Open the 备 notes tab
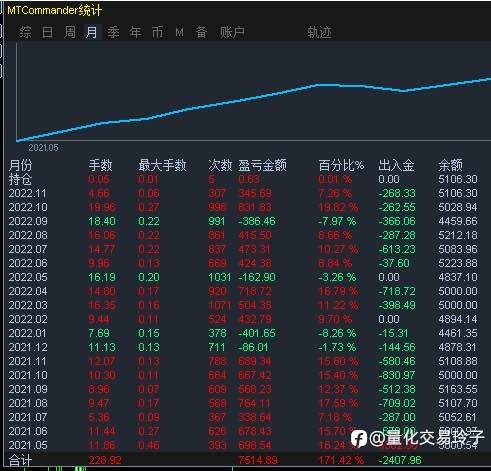The height and width of the screenshot is (471, 491). pyautogui.click(x=201, y=32)
